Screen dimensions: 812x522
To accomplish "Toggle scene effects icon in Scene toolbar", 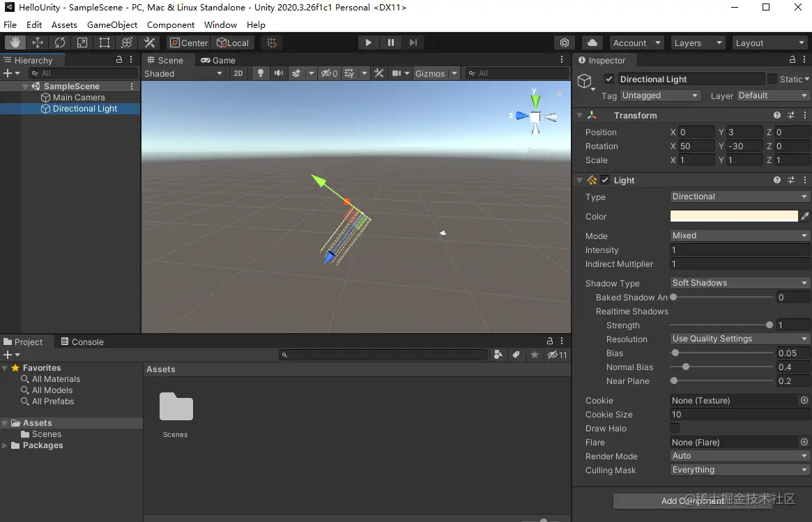I will 296,73.
